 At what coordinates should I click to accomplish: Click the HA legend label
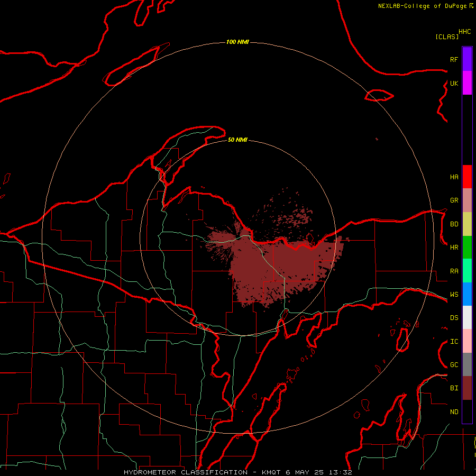(x=454, y=177)
